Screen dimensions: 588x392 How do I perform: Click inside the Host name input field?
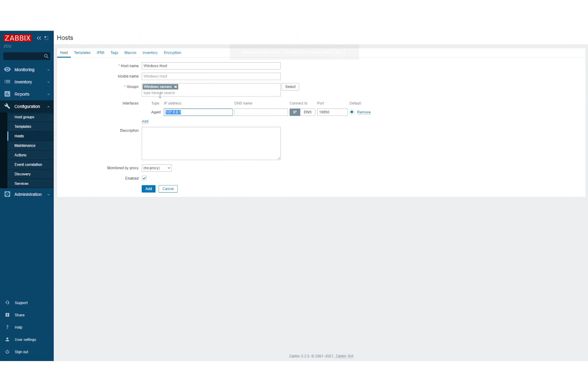click(211, 66)
